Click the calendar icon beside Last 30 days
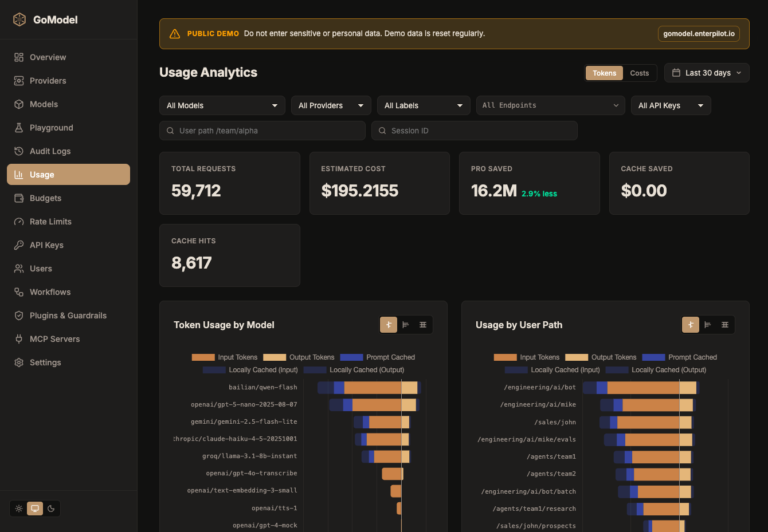This screenshot has width=768, height=532. [x=676, y=73]
